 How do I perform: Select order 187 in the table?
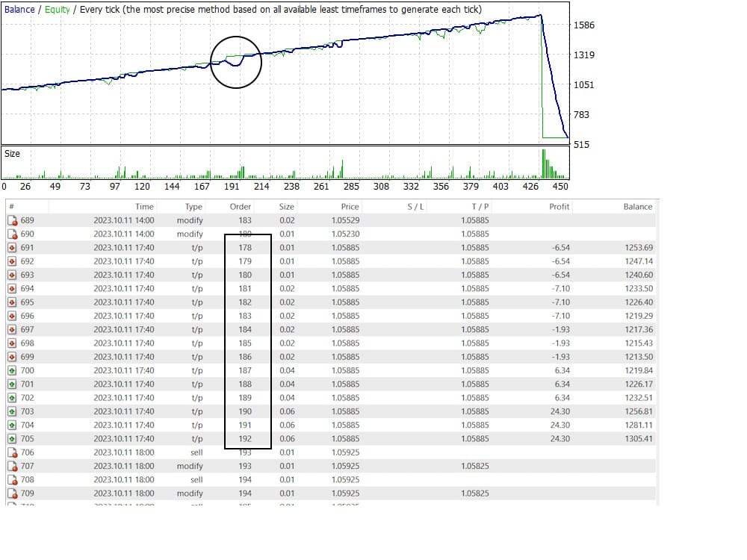245,370
